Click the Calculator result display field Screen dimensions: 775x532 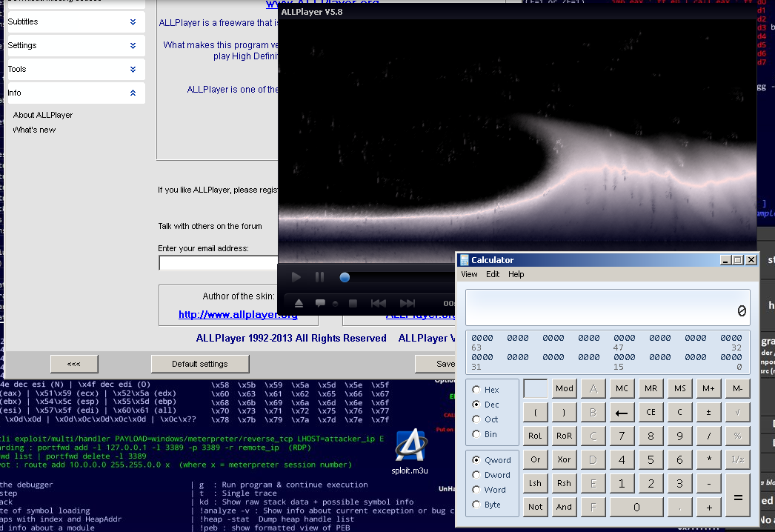point(608,307)
